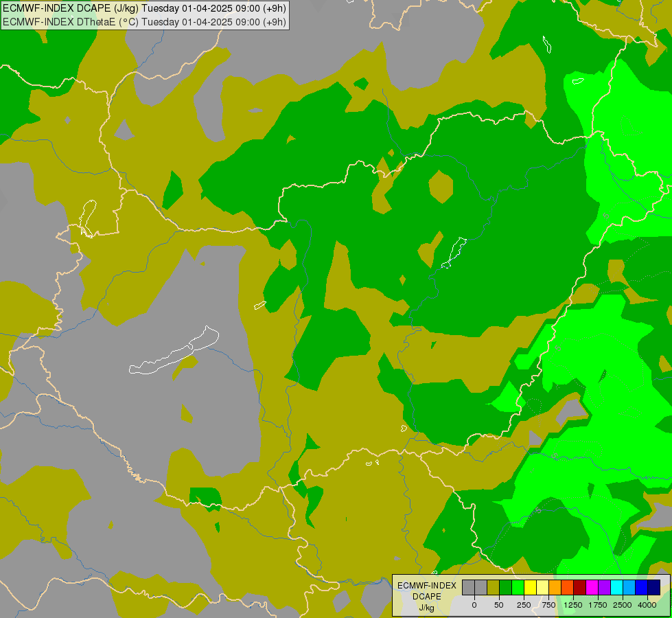Click the ECMWF-INDEX DCAPE title line
Image resolution: width=672 pixels, height=618 pixels.
pos(144,8)
